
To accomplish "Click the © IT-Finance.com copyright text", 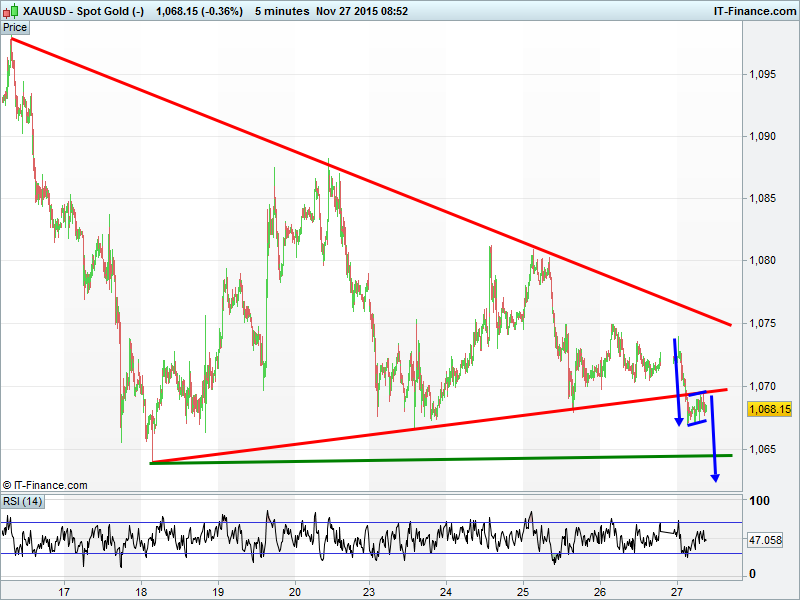I will point(45,485).
